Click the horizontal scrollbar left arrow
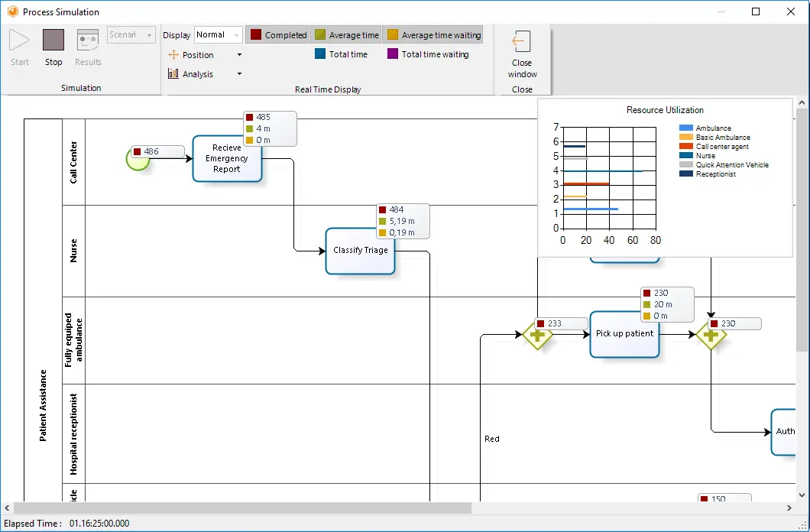This screenshot has height=532, width=810. tap(7, 508)
